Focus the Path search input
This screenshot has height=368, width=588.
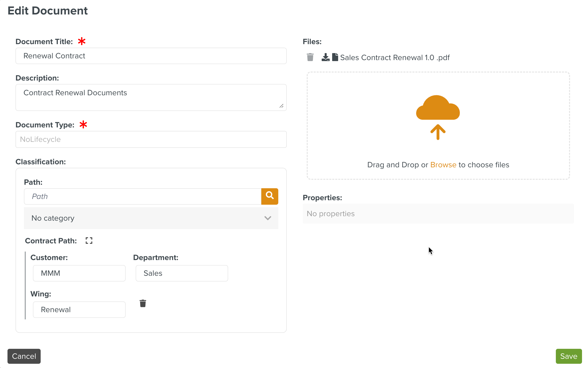click(x=142, y=196)
